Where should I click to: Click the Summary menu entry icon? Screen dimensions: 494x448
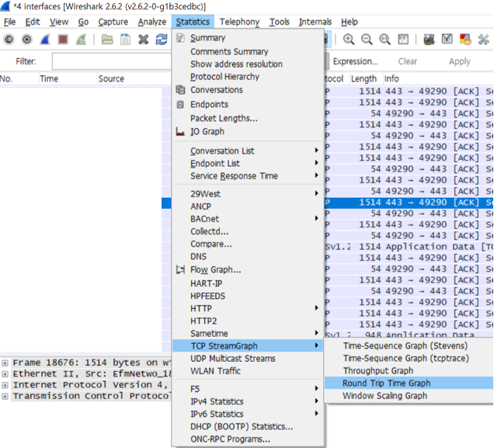tap(180, 38)
